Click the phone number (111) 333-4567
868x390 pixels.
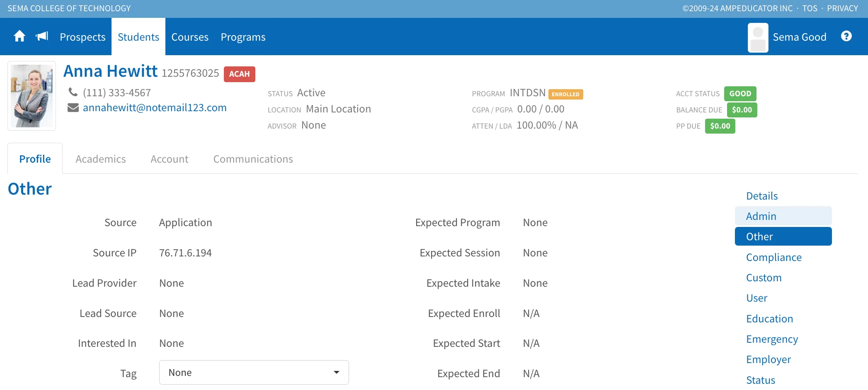[x=117, y=93]
